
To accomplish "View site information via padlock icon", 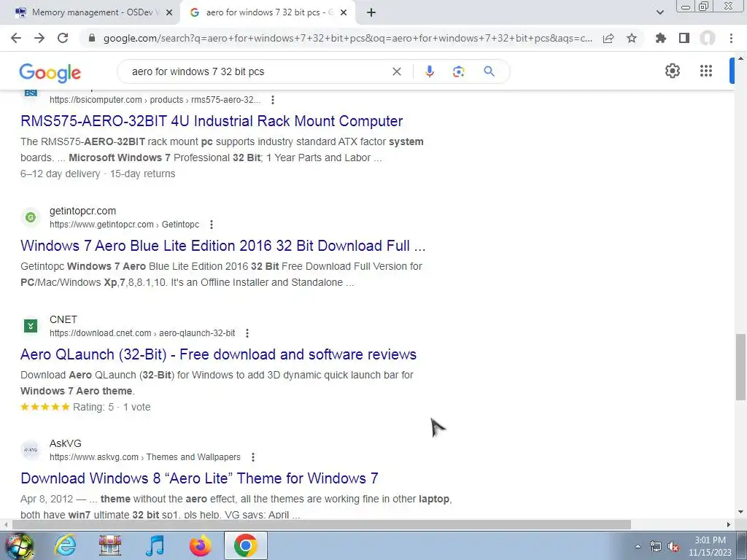I will coord(92,38).
